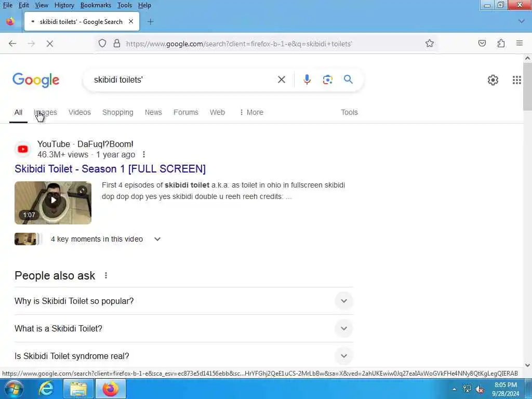Open Google Lens image search icon
532x399 pixels.
point(327,79)
